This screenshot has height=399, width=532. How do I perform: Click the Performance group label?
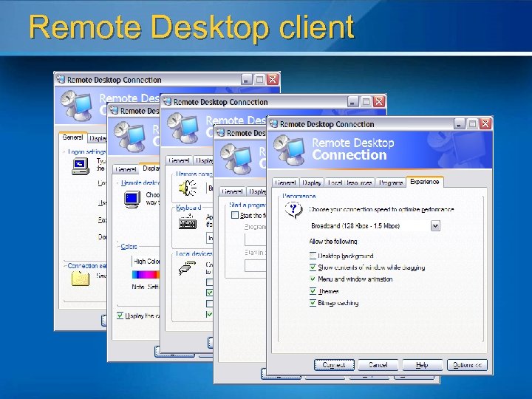tap(299, 196)
